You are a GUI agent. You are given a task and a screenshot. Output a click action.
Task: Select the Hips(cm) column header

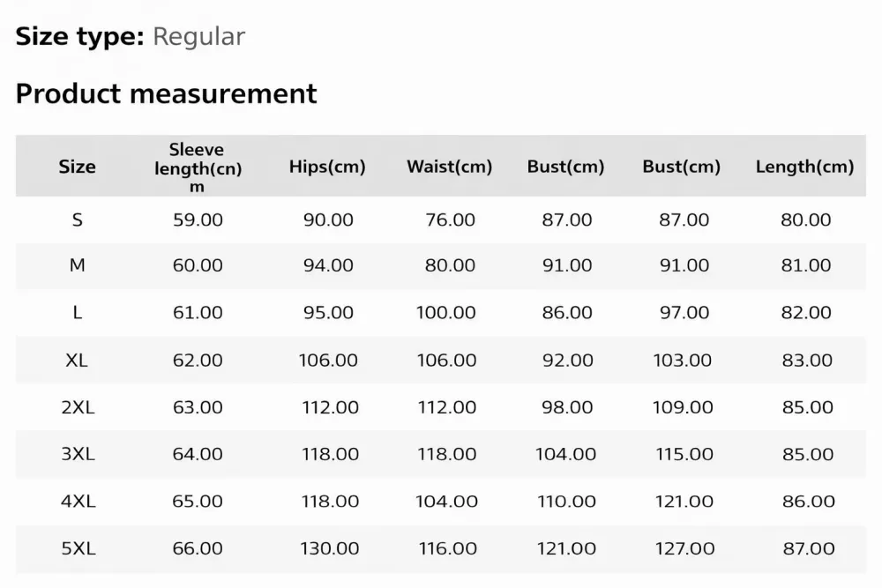click(x=327, y=167)
